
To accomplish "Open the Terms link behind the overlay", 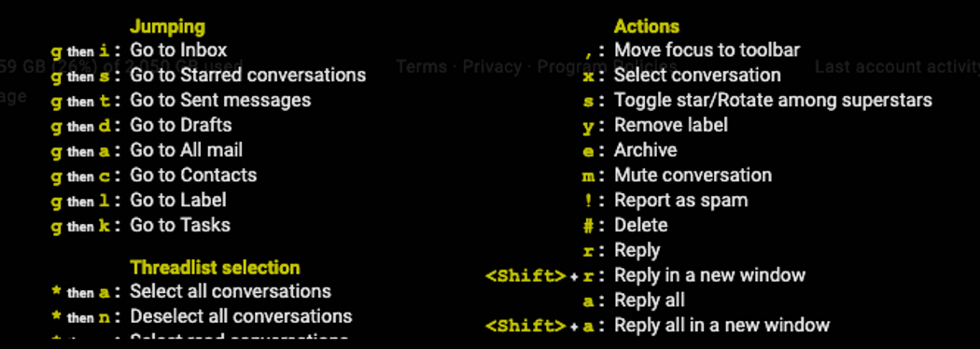I will point(421,66).
